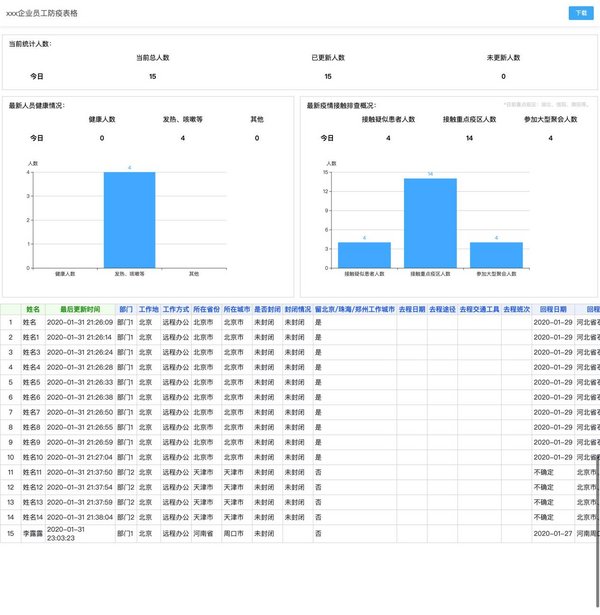This screenshot has height=615, width=600.
Task: Click row number 11 in the table
Action: 10,472
